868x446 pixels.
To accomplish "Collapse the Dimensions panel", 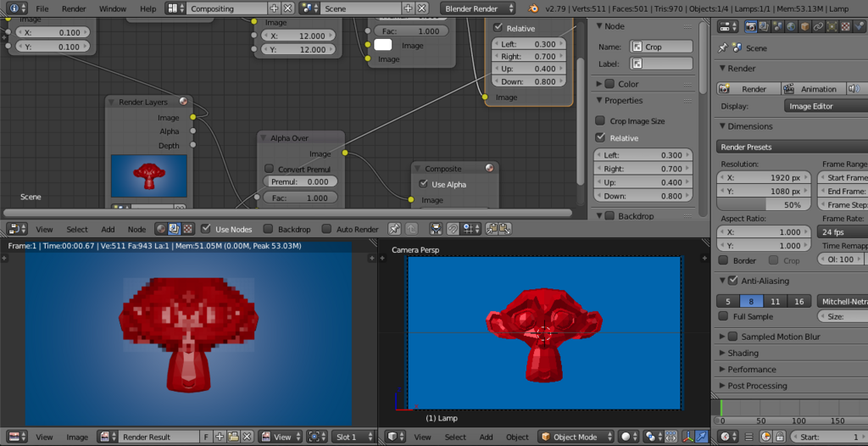I will (x=722, y=126).
